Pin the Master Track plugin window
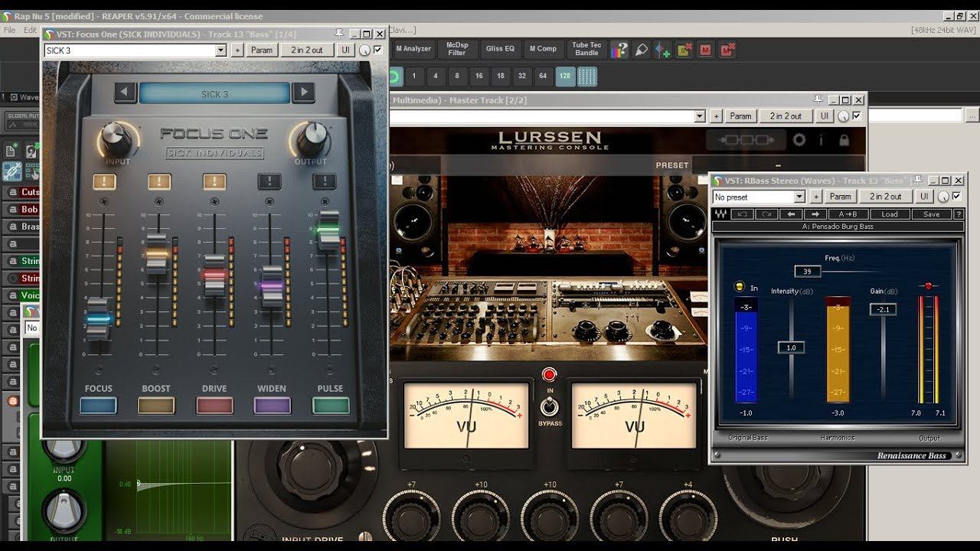Viewport: 980px width, 551px height. 818,99
